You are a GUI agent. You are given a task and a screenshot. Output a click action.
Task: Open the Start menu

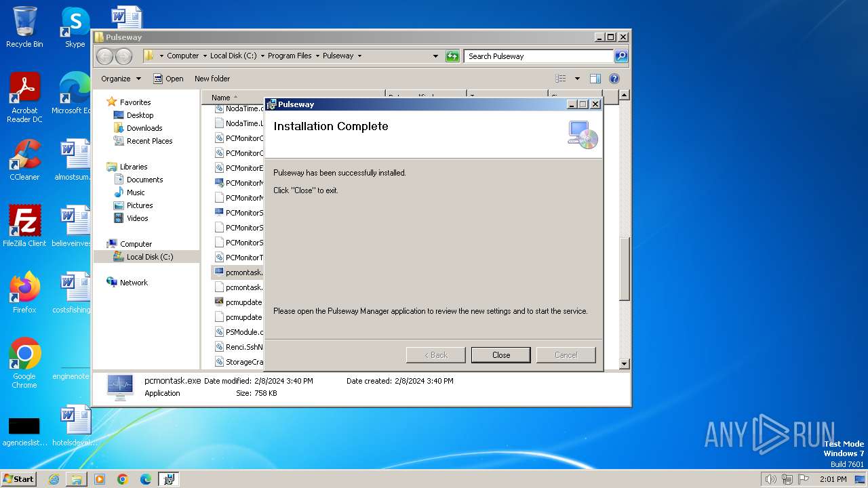(x=19, y=479)
